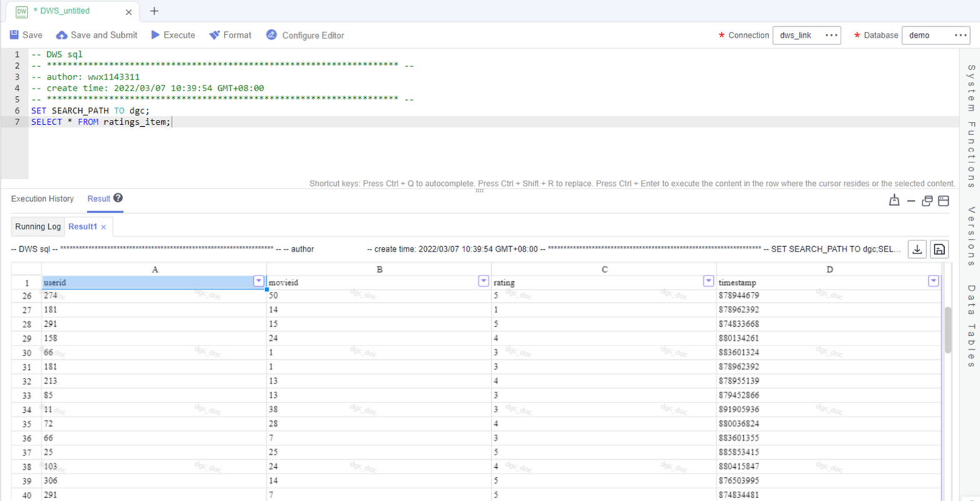Open the System Functions side panel
This screenshot has height=501, width=980.
(x=971, y=126)
